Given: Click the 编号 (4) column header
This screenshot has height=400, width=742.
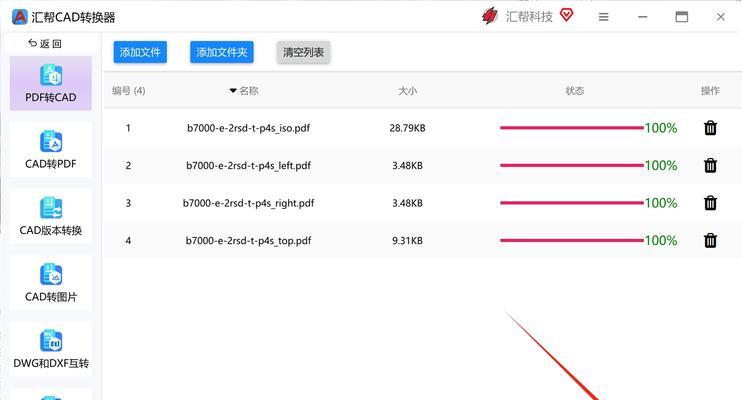Looking at the screenshot, I should point(128,90).
